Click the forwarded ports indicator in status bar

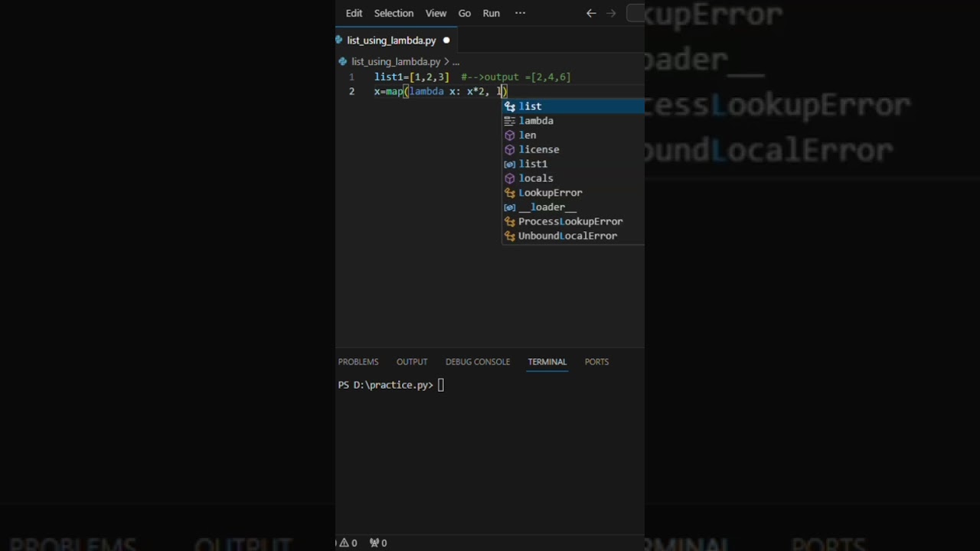[378, 543]
